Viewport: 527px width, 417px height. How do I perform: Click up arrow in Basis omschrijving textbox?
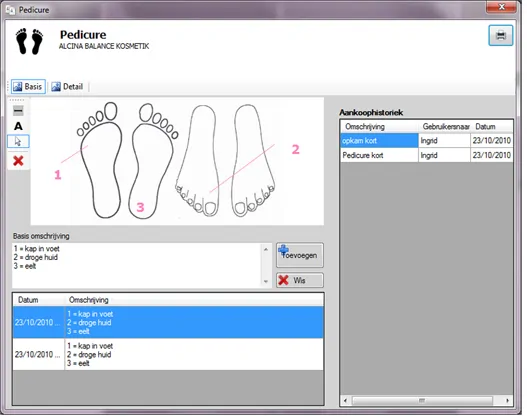pos(266,249)
